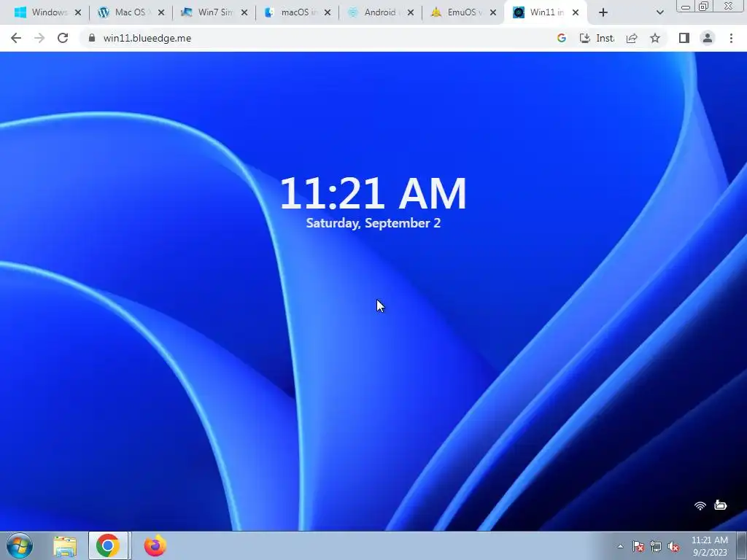747x560 pixels.
Task: Click the network tray icon
Action: point(656,546)
